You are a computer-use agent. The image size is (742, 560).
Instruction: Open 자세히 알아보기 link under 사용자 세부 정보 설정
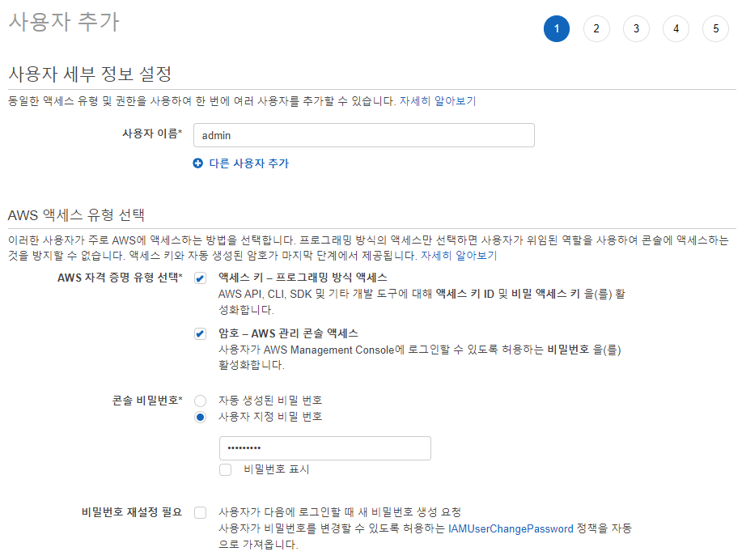pos(438,101)
